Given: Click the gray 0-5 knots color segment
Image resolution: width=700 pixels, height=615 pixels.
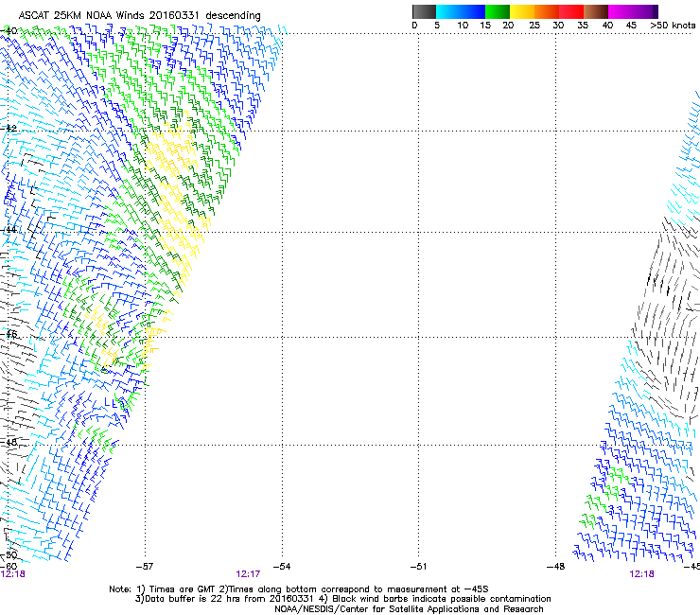Looking at the screenshot, I should pyautogui.click(x=424, y=11).
